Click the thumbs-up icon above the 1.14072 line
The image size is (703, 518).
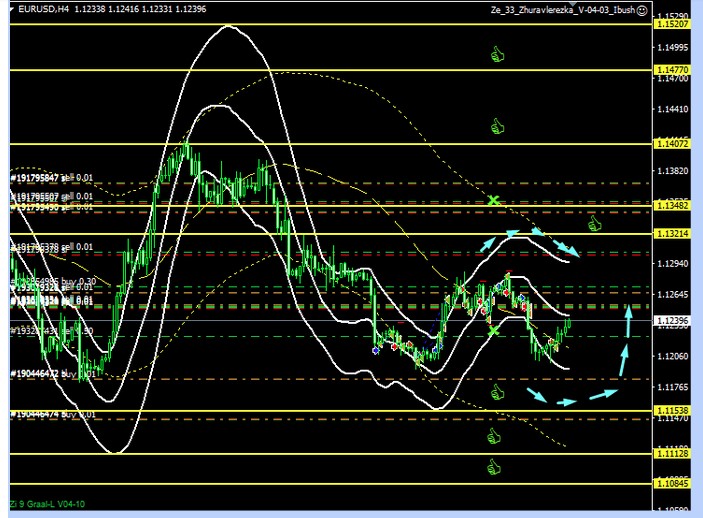[496, 125]
